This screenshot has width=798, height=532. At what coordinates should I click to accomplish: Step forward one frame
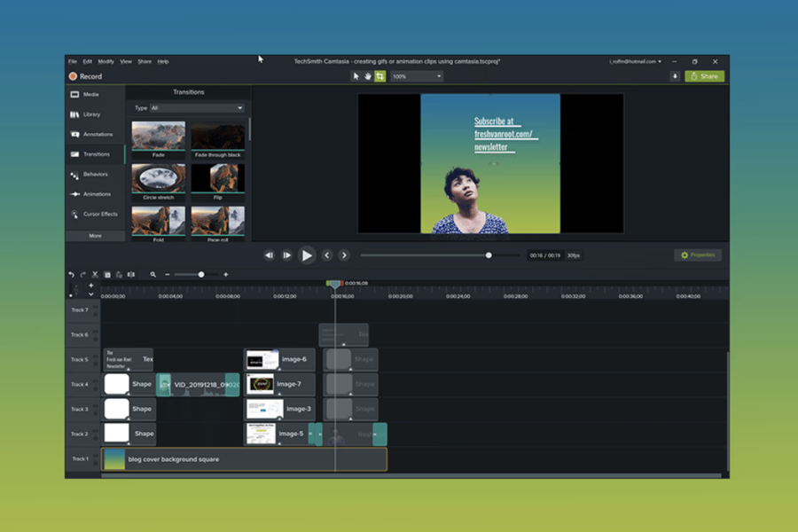click(287, 255)
